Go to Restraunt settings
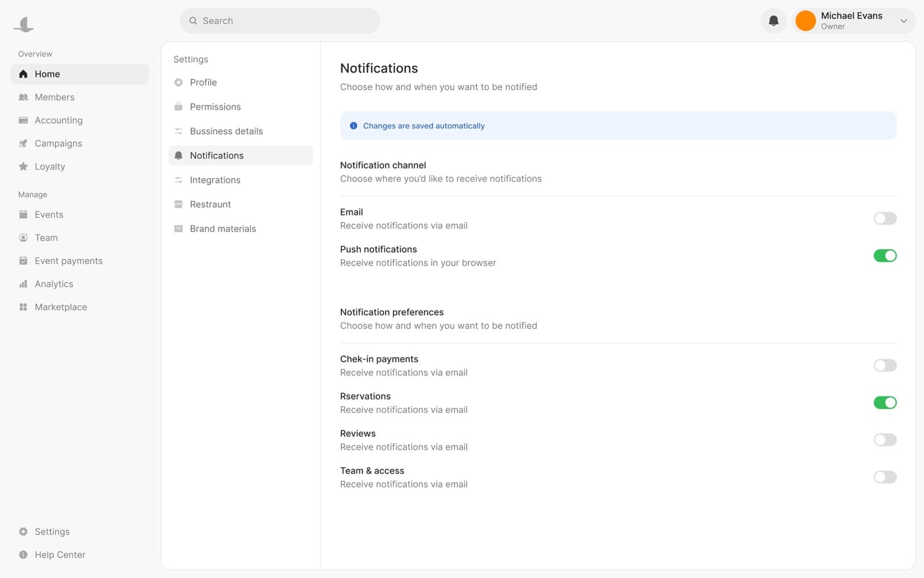924x578 pixels. point(240,205)
